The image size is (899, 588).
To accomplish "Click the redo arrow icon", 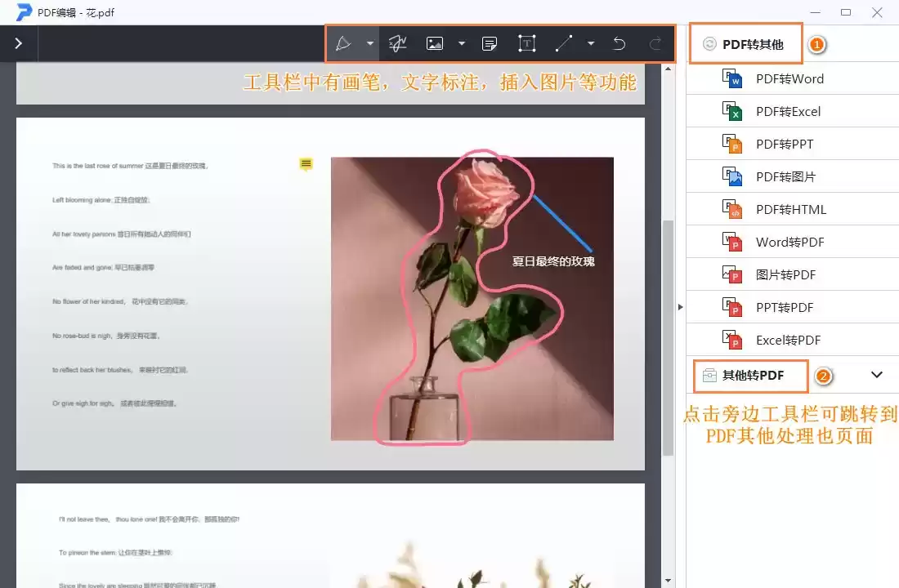I will coord(655,44).
